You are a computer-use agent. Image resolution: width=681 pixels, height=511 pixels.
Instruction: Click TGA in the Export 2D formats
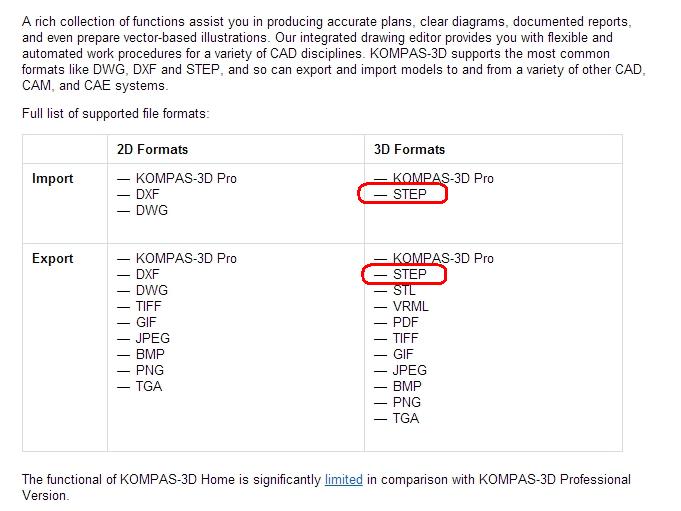[x=149, y=386]
